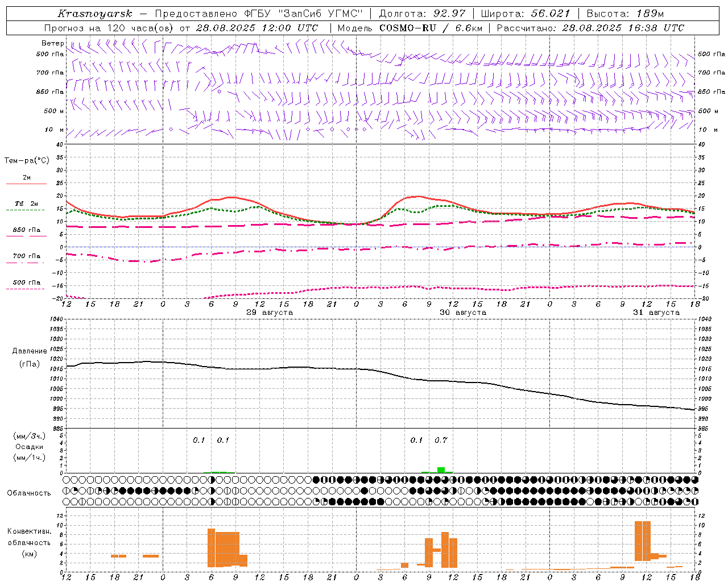Image resolution: width=728 pixels, height=582 pixels.
Task: Click the '0.7' precipitation amount value
Action: pos(441,440)
